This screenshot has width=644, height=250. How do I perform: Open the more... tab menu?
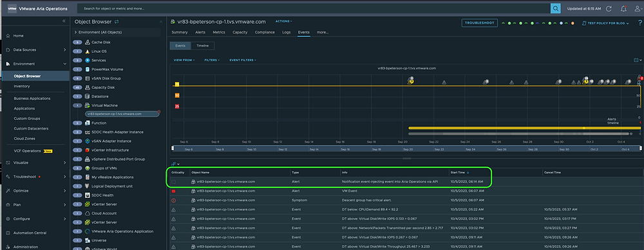[x=323, y=32]
